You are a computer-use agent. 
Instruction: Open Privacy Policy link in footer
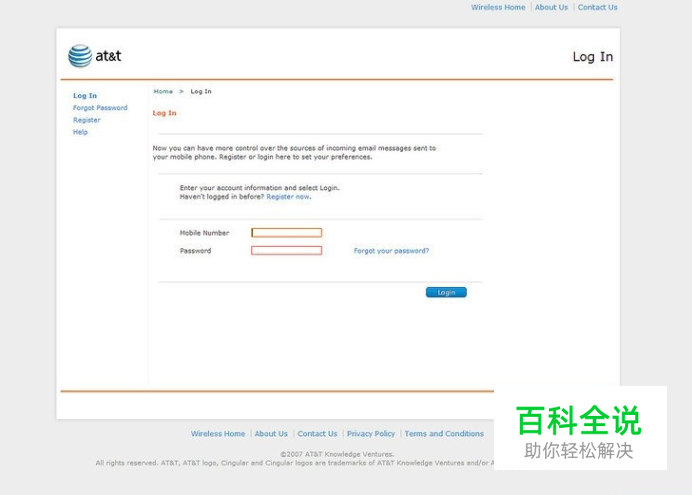pos(371,434)
